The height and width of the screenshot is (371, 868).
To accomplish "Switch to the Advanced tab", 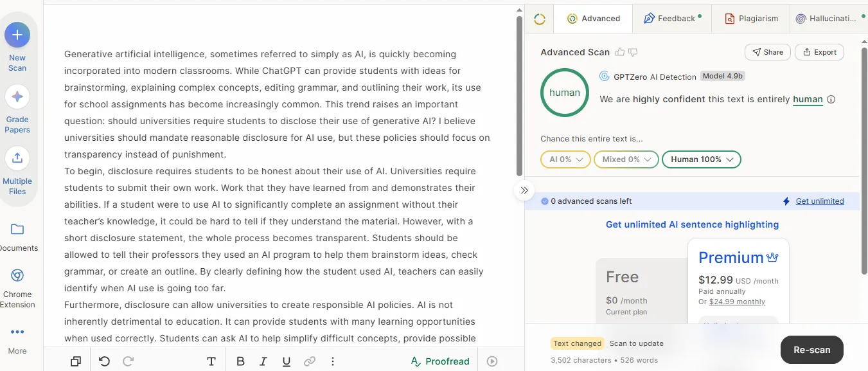I will [x=593, y=19].
